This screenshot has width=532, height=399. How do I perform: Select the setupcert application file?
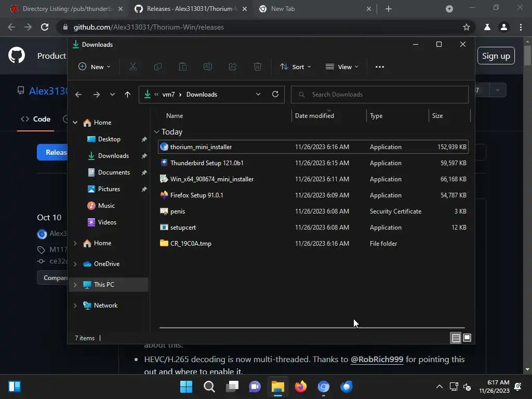click(x=313, y=228)
